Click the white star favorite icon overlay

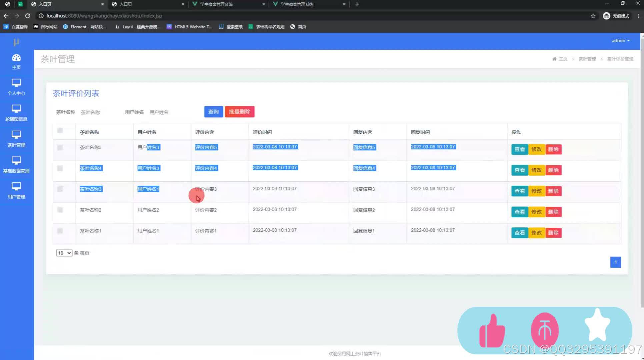point(597,325)
